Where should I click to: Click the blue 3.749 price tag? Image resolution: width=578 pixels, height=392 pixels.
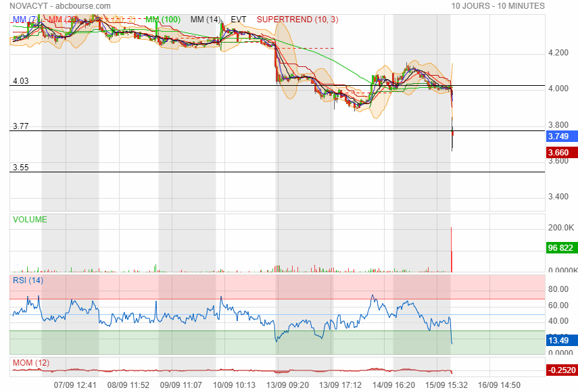pos(562,137)
